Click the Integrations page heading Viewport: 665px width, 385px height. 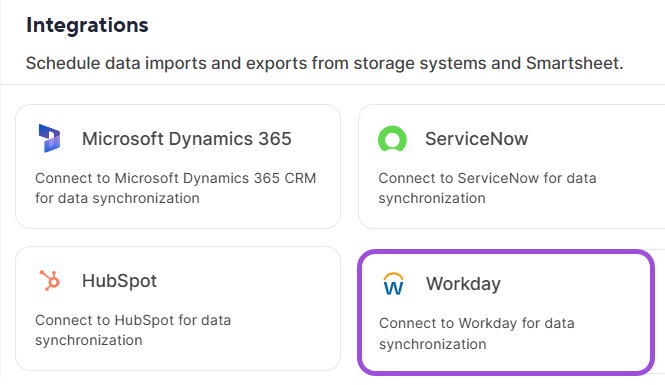point(87,25)
